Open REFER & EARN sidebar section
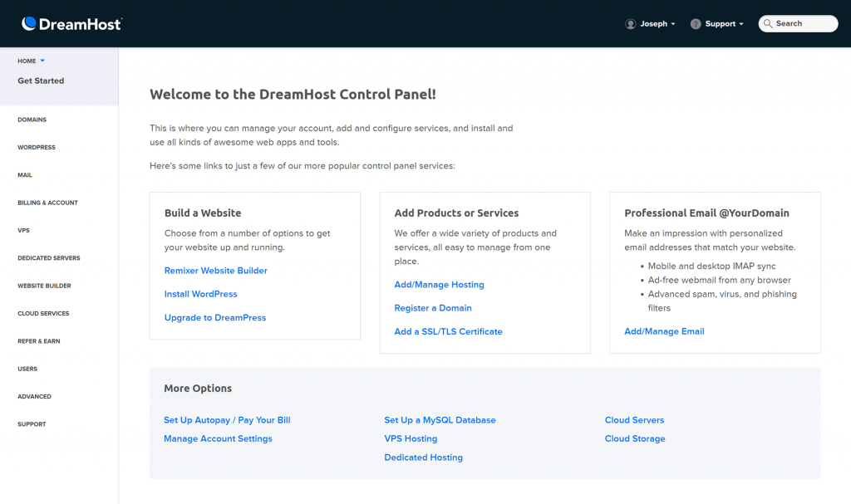Viewport: 851px width, 504px height. tap(39, 341)
